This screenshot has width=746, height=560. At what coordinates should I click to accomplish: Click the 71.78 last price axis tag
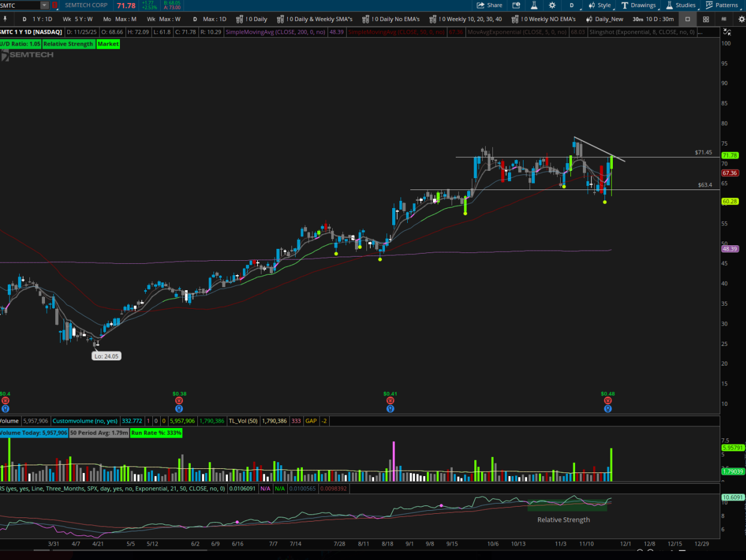[x=729, y=155]
